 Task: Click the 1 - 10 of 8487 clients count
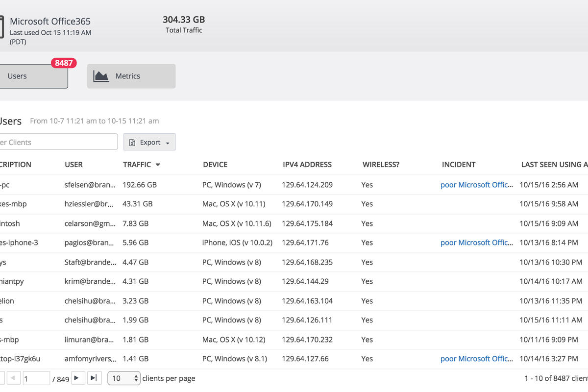click(556, 378)
